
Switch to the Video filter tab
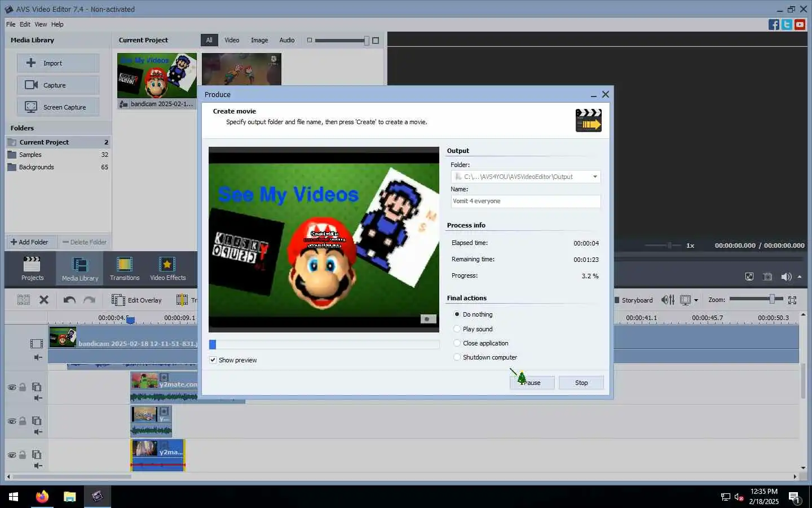(232, 40)
